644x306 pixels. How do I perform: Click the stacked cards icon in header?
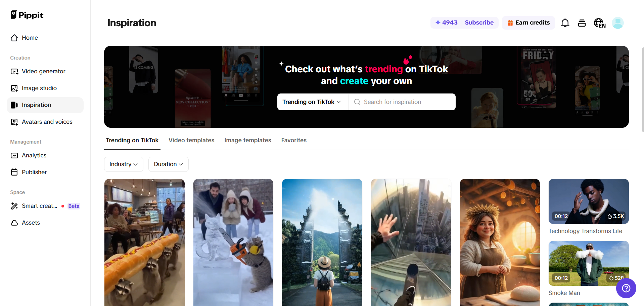pos(582,23)
